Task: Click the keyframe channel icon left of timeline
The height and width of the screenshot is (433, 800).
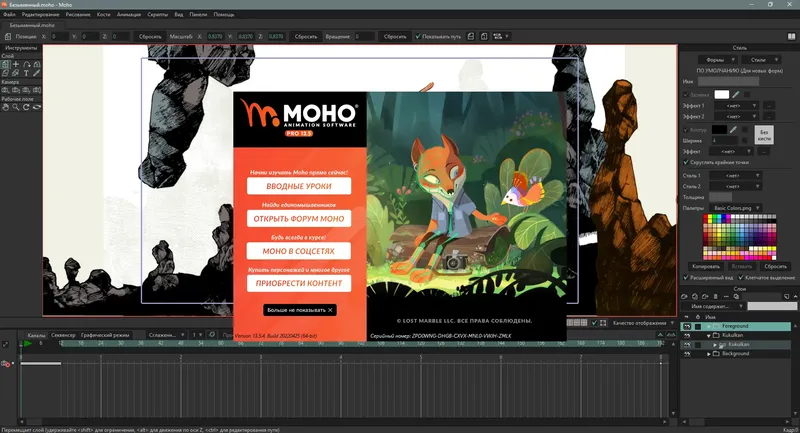Action: click(x=6, y=364)
